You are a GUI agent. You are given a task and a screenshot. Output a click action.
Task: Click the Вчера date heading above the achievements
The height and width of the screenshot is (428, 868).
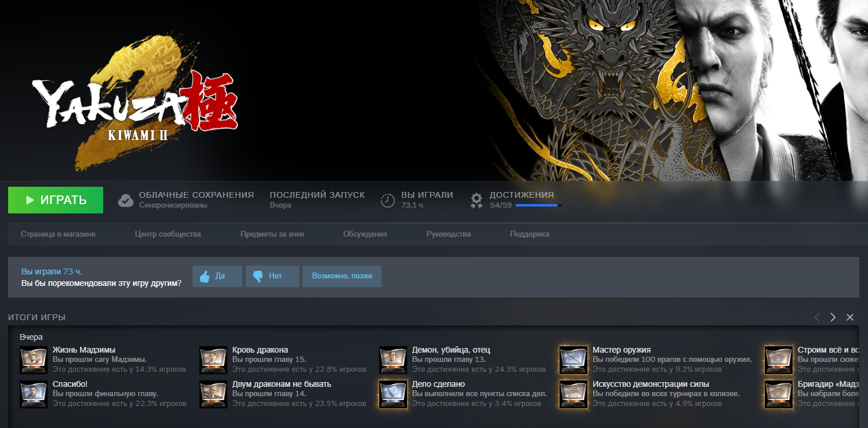point(31,337)
